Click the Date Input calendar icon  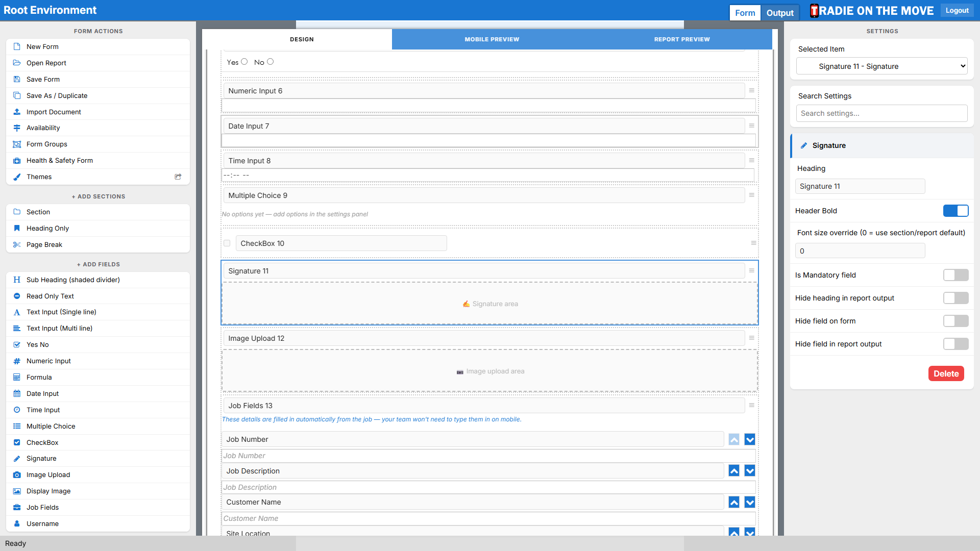pyautogui.click(x=17, y=393)
